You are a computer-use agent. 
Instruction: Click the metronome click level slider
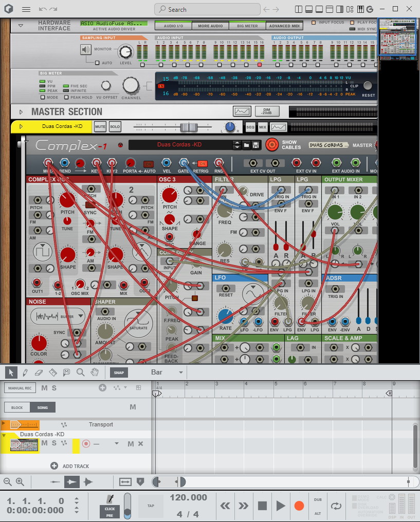(127, 506)
